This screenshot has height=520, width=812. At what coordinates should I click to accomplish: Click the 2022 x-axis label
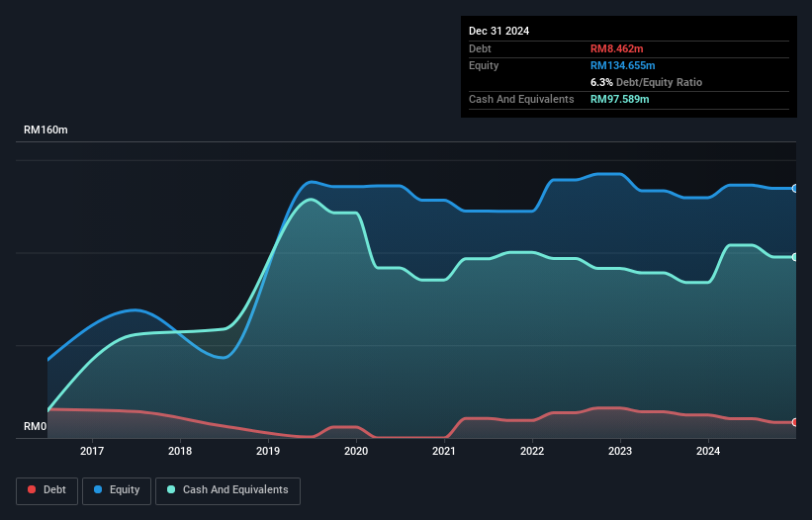pyautogui.click(x=532, y=451)
